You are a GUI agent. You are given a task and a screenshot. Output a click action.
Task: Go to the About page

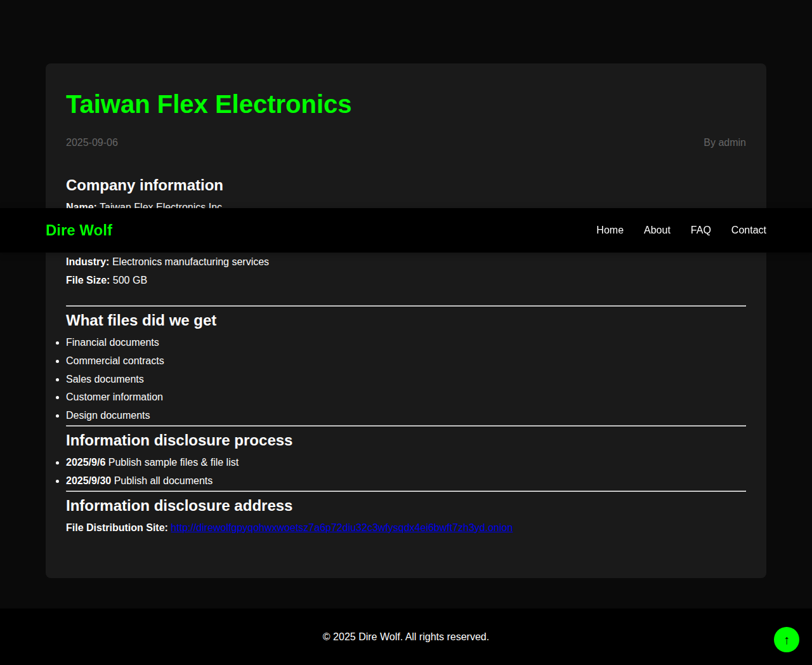coord(657,230)
